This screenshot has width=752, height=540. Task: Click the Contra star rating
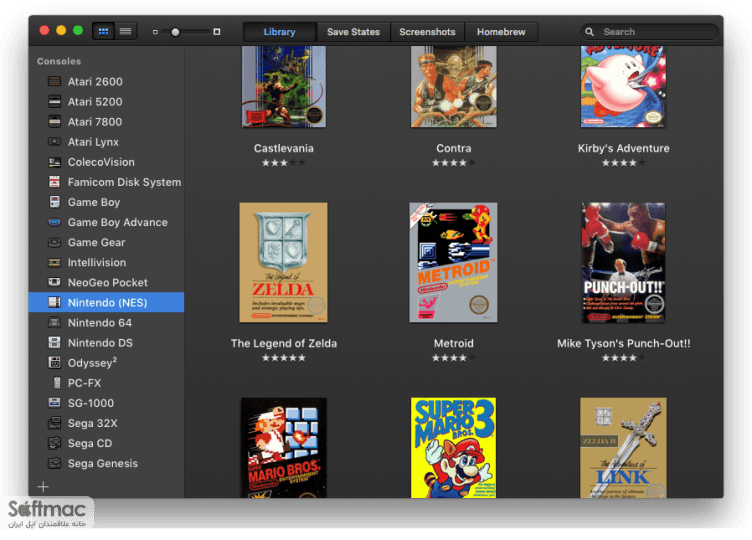pos(454,163)
